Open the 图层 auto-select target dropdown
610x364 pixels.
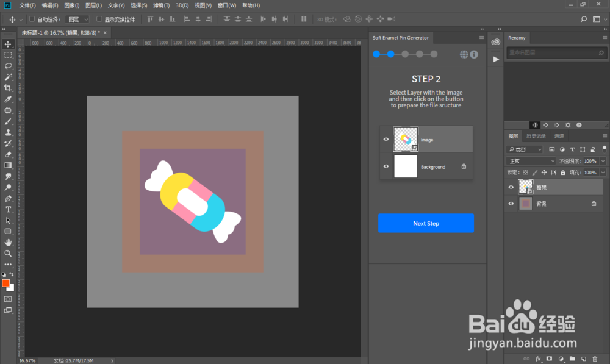(77, 19)
